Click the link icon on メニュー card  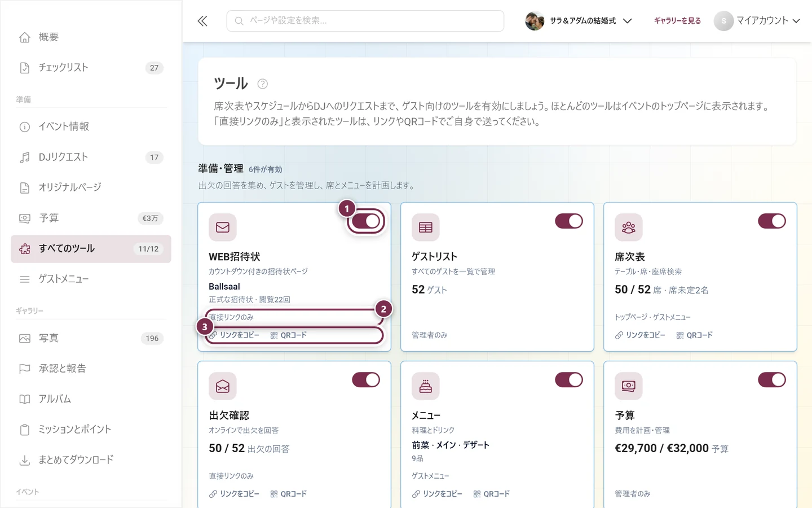pyautogui.click(x=416, y=494)
